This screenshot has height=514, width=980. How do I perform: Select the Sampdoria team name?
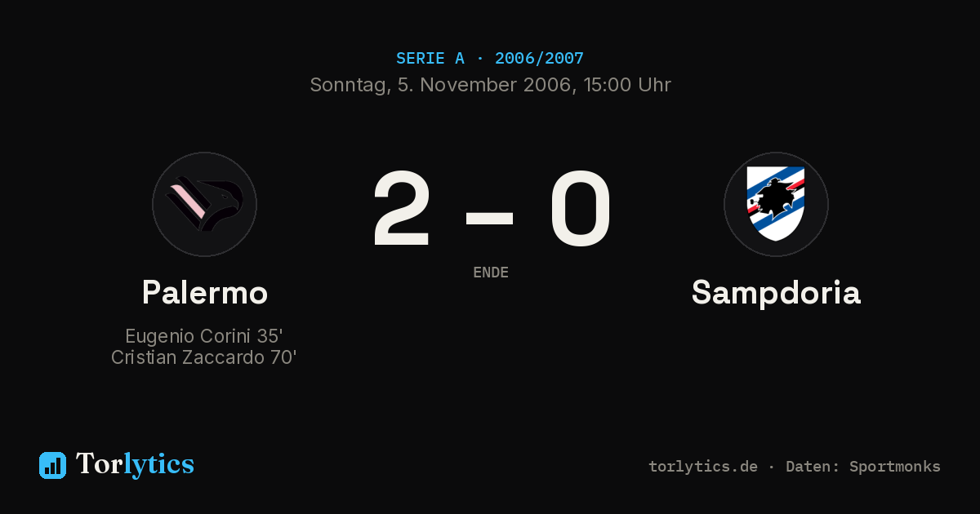click(776, 292)
